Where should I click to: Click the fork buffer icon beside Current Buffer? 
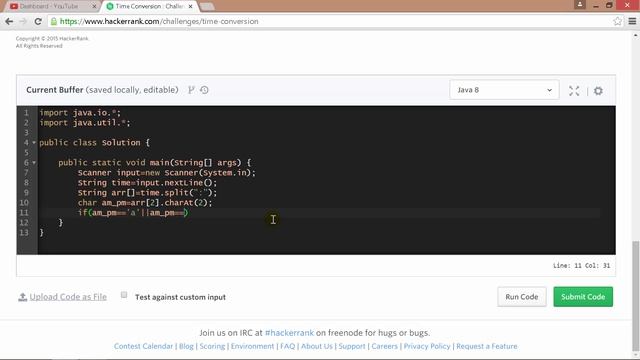(x=191, y=90)
